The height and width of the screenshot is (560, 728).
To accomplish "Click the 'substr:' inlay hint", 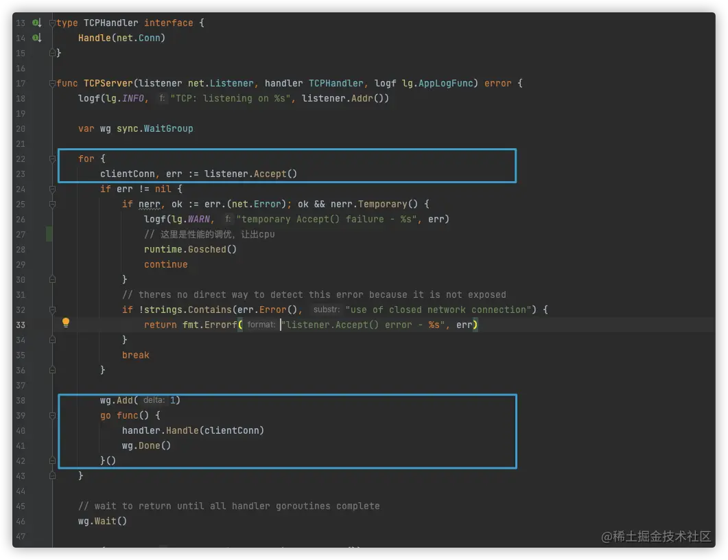I will (x=326, y=310).
